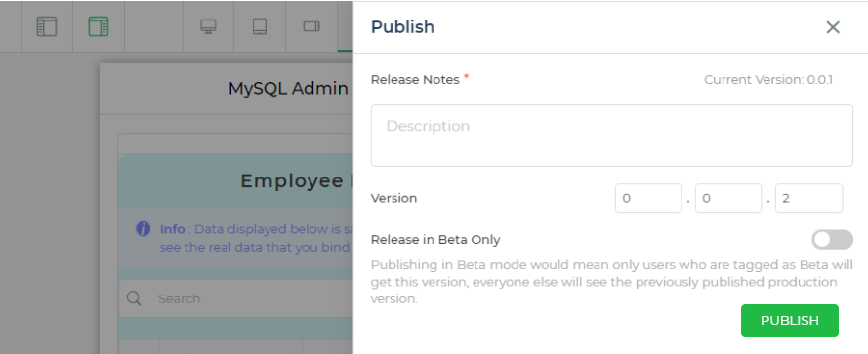The width and height of the screenshot is (868, 354).
Task: Close the Publish panel
Action: coord(833,27)
